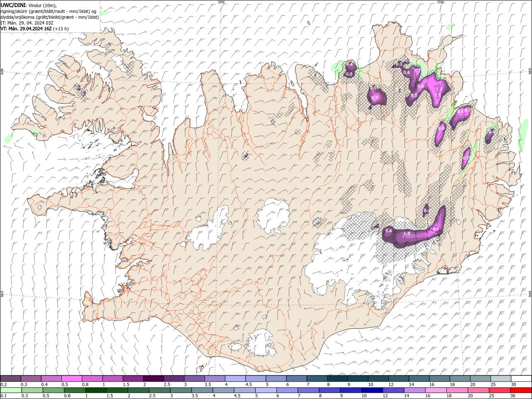Pick the 0.3 mm light green rain swatch
Image resolution: width=532 pixels, height=399 pixels.
point(32,390)
